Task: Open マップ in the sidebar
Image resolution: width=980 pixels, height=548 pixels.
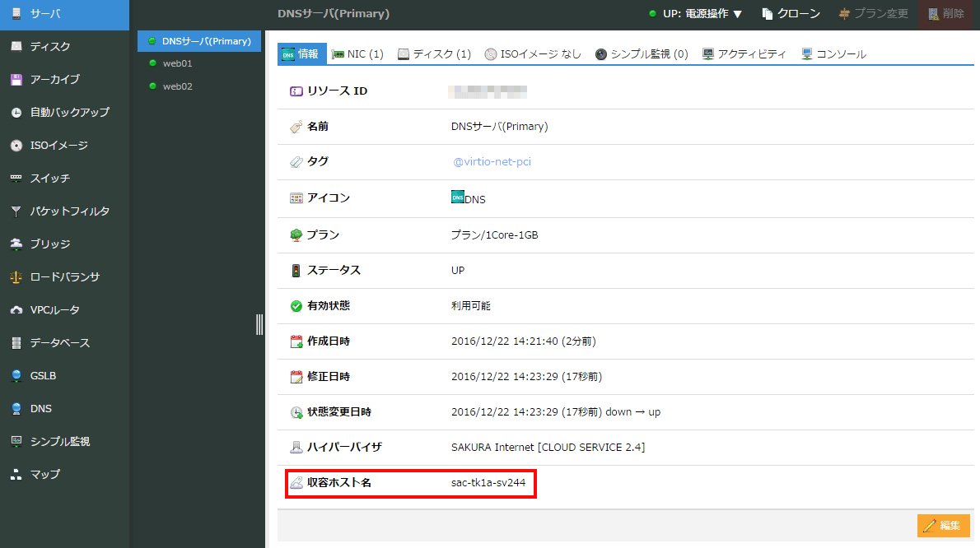Action: coord(44,475)
